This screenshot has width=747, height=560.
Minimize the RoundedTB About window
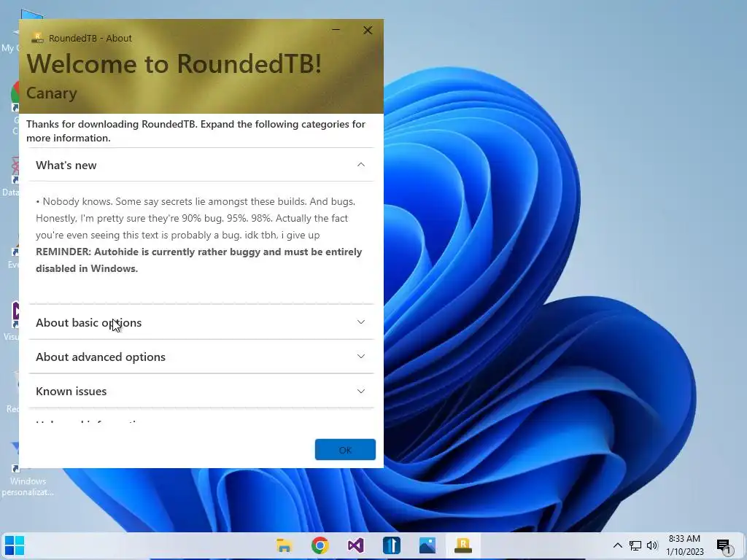[336, 30]
